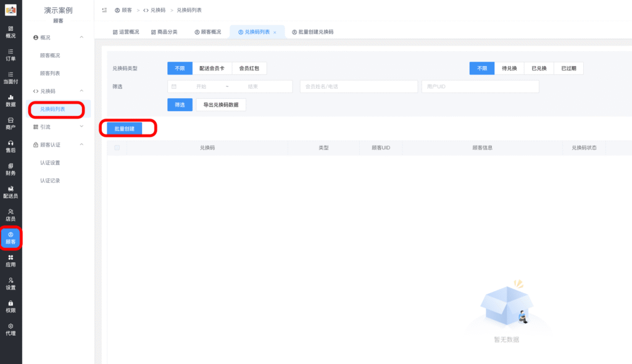The image size is (632, 364).
Task: Close the 兑换码列表 tab
Action: click(275, 32)
